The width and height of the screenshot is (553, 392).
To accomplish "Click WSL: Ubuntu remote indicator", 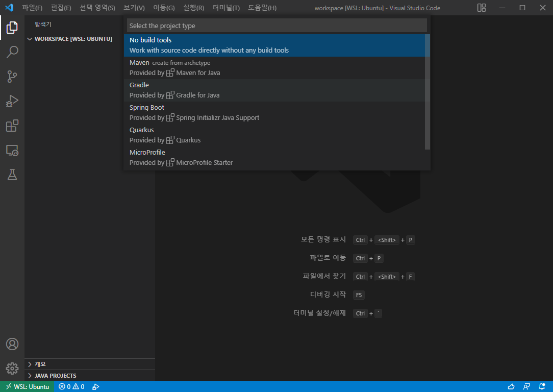I will (27, 387).
